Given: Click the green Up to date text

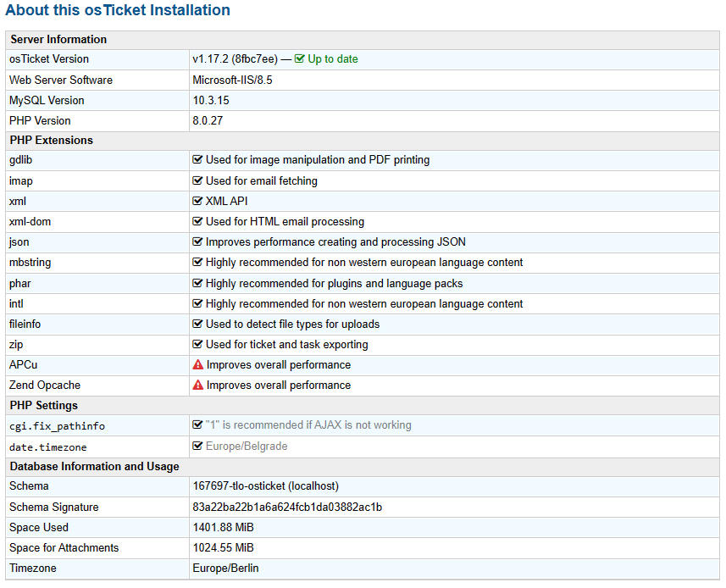Looking at the screenshot, I should coord(333,58).
